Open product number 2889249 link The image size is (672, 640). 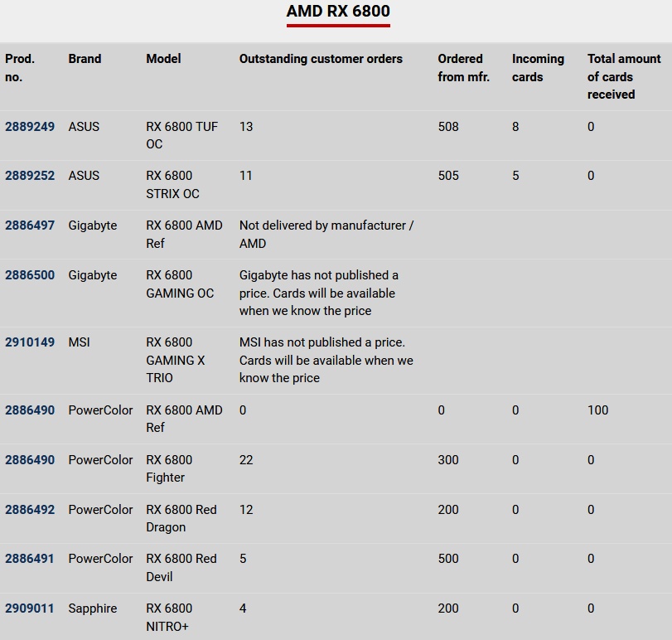click(30, 127)
